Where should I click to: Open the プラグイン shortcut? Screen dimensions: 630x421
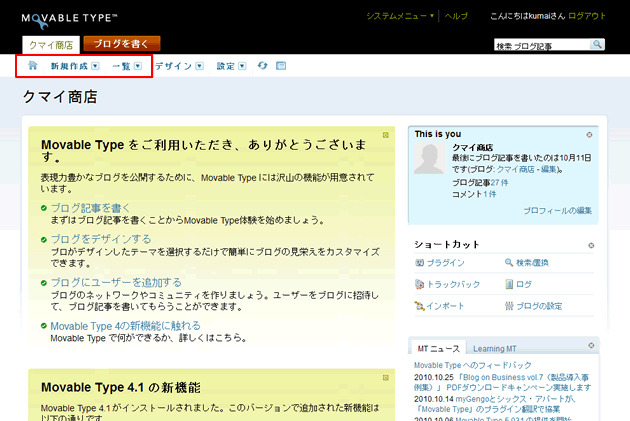440,263
